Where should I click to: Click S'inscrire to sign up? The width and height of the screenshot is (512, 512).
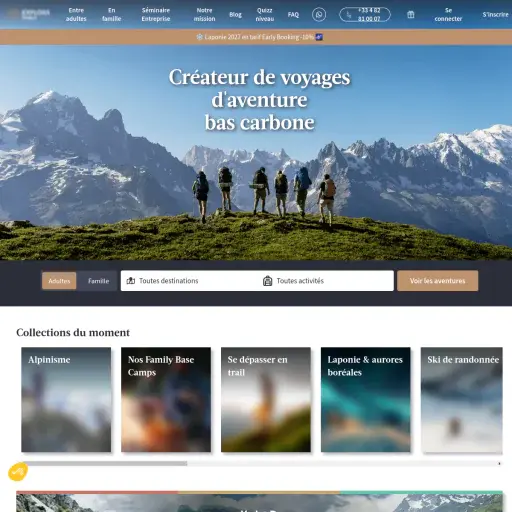coord(495,15)
